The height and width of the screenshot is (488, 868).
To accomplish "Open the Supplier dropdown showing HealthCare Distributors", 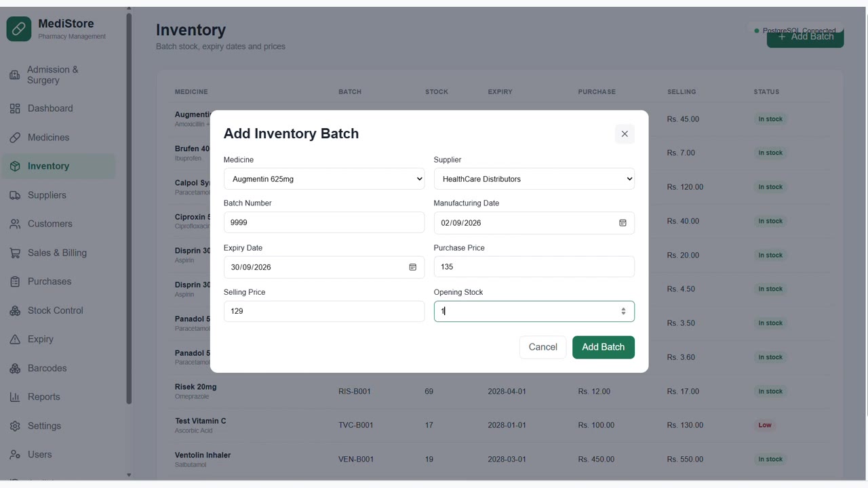I will tap(534, 179).
